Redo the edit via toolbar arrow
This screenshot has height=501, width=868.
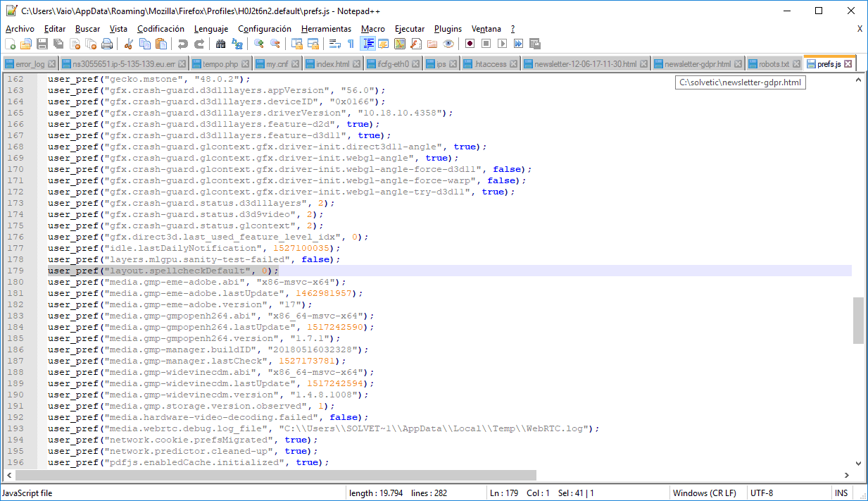(x=199, y=44)
